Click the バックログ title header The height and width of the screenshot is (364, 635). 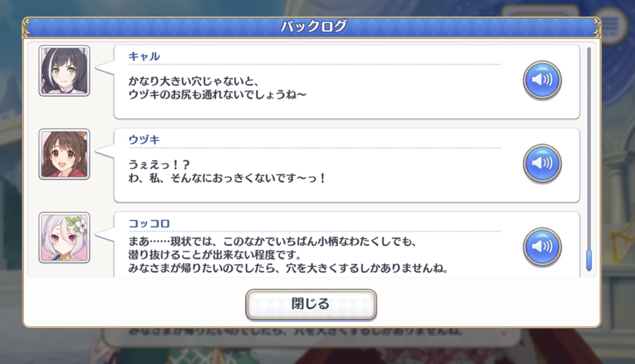click(x=313, y=26)
